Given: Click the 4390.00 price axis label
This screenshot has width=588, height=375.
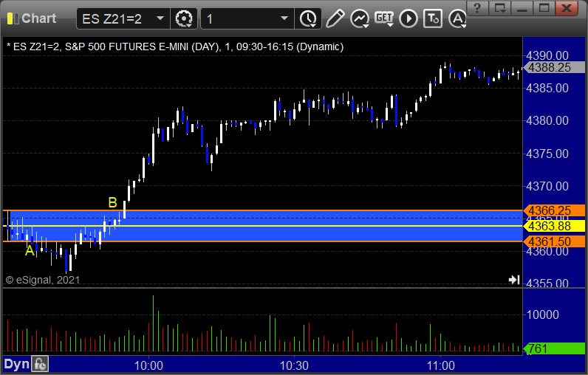Looking at the screenshot, I should [547, 55].
